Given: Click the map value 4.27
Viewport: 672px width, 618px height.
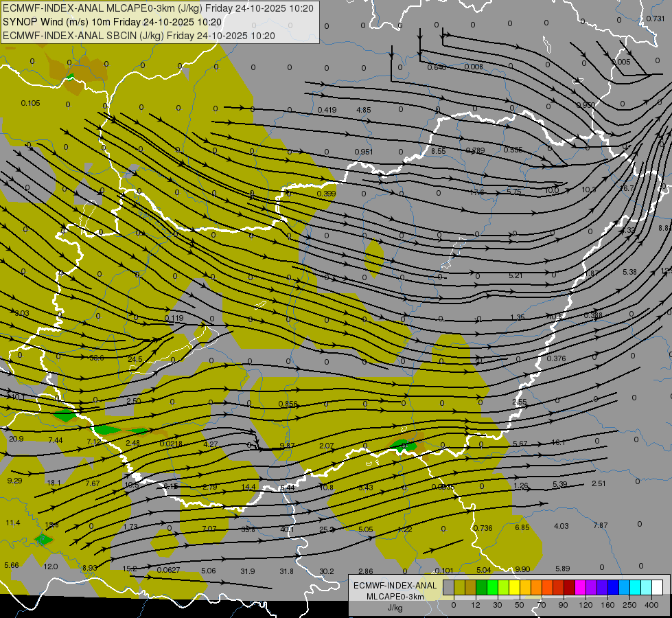Looking at the screenshot, I should point(211,444).
